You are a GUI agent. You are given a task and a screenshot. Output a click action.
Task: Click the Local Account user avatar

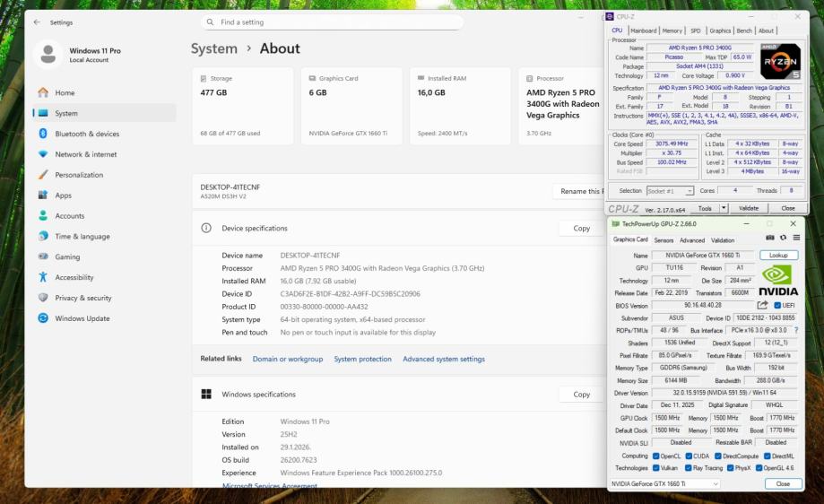click(48, 54)
